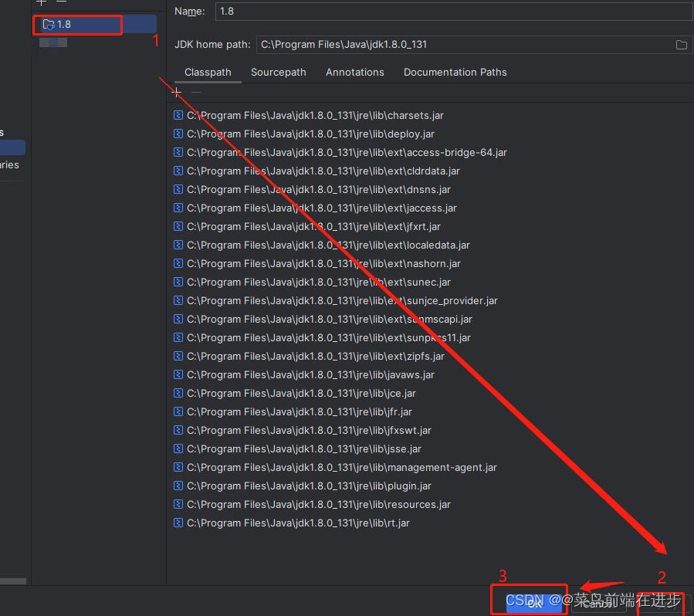Click the archive icon beside access-bridge-64.jar
The image size is (694, 616).
click(178, 153)
